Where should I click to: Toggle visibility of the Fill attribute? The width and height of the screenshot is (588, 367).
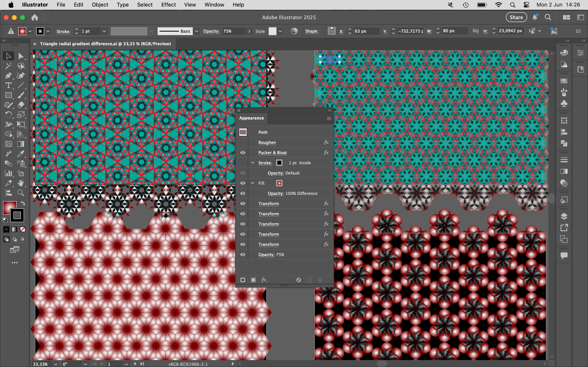243,183
